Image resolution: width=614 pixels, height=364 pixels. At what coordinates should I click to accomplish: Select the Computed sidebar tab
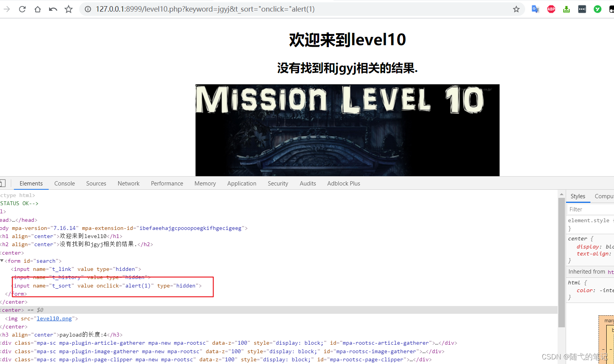604,196
